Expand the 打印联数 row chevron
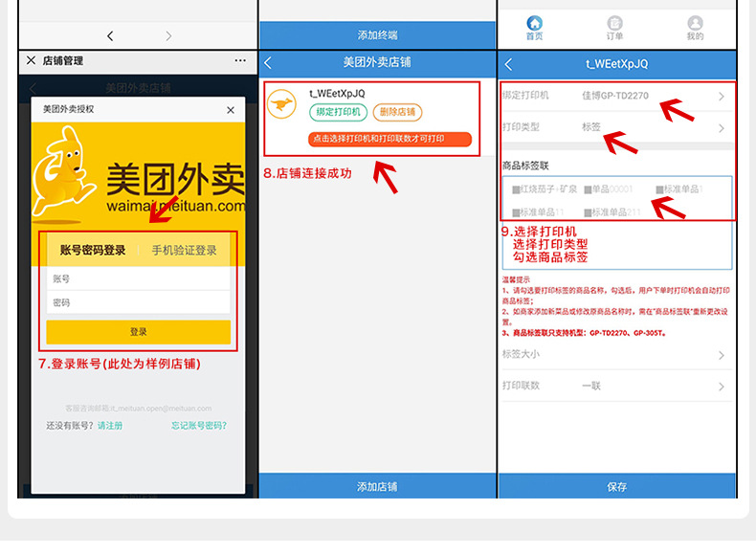 click(722, 387)
